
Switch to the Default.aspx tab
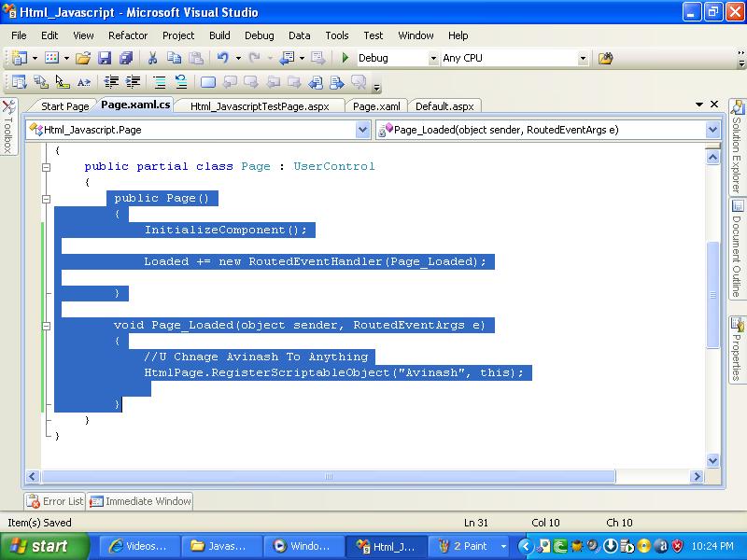[444, 106]
